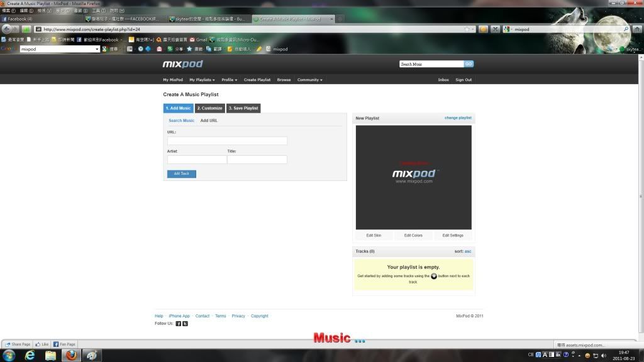Click Edit Skin below the player preview
644x362 pixels.
click(374, 236)
